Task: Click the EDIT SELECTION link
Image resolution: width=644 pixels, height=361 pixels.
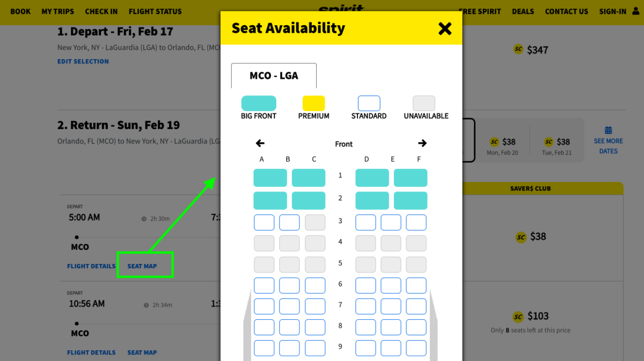Action: coord(83,61)
